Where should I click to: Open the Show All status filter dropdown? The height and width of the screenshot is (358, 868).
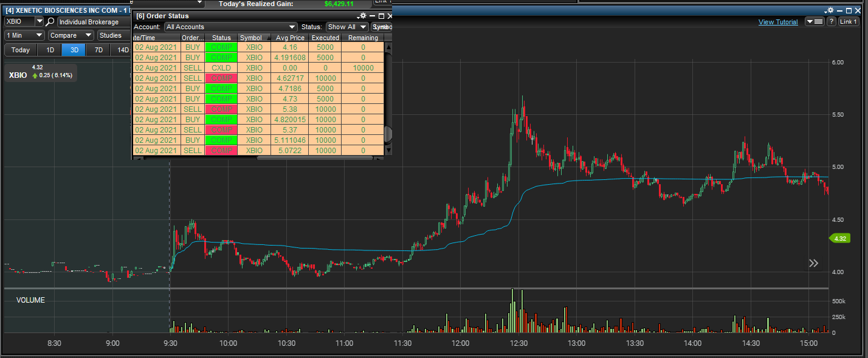[x=346, y=27]
